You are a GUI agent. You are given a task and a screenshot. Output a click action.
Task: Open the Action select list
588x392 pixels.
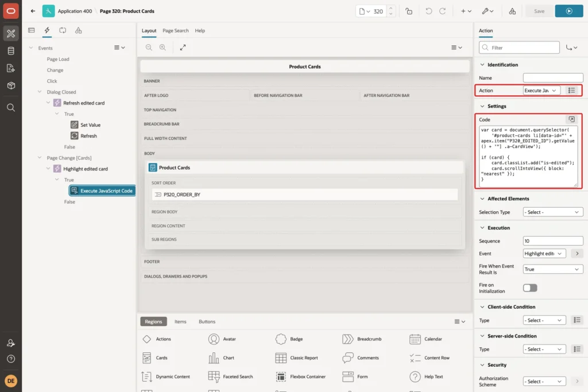[541, 91]
